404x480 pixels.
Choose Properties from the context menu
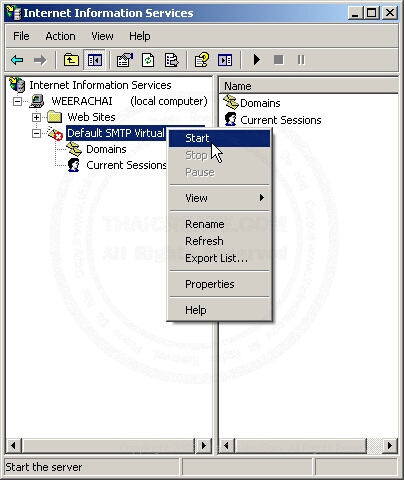click(x=219, y=284)
